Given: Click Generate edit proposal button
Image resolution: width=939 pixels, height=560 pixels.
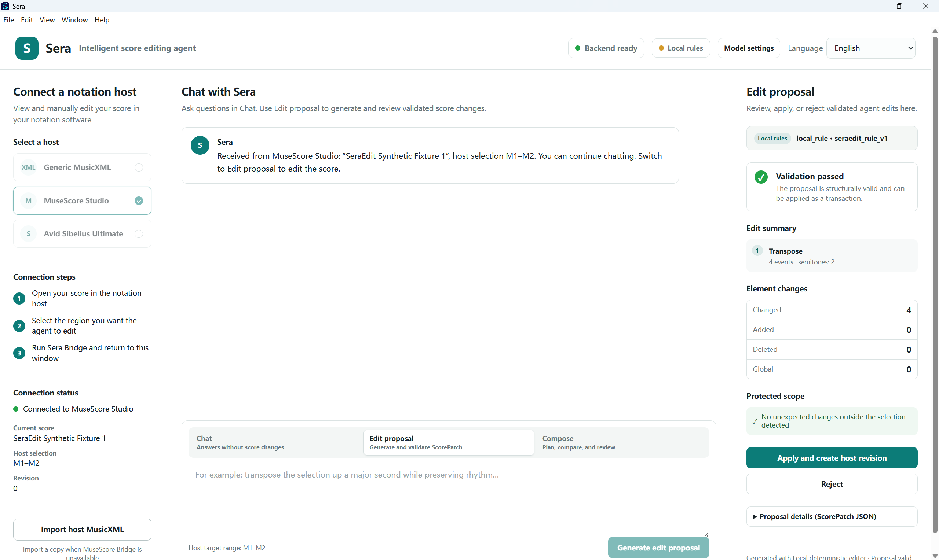Looking at the screenshot, I should point(658,548).
